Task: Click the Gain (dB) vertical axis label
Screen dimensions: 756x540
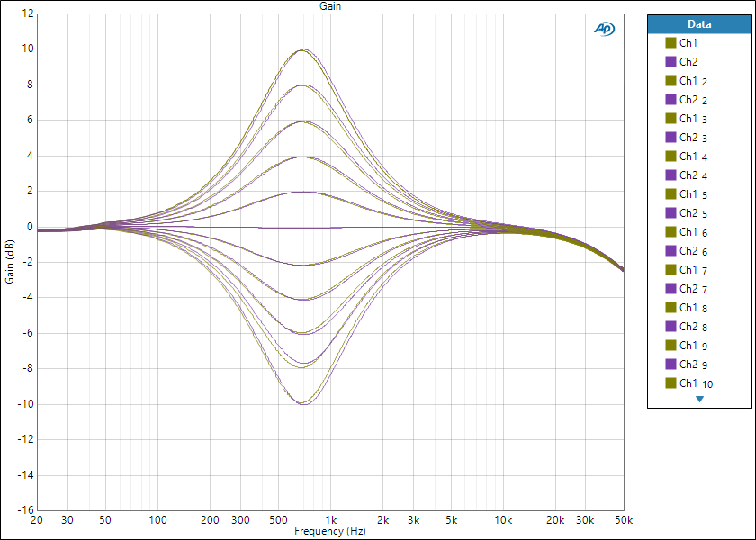Action: click(10, 262)
